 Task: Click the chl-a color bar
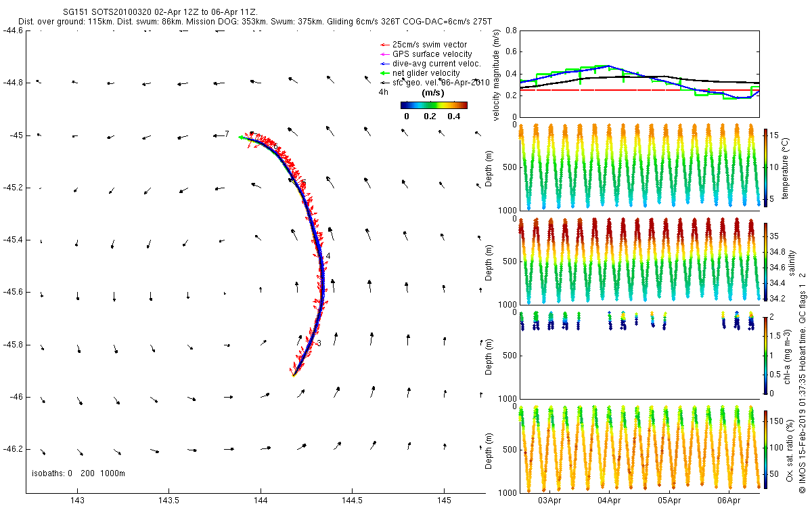coord(767,355)
